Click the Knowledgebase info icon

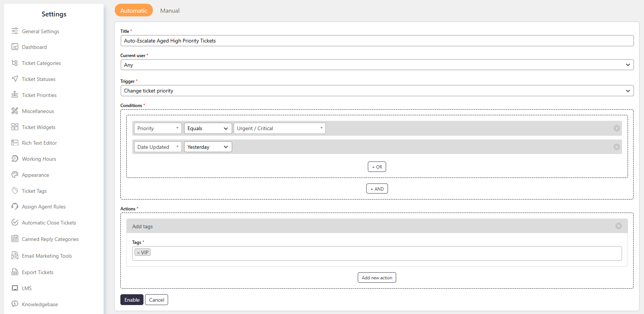click(x=15, y=304)
